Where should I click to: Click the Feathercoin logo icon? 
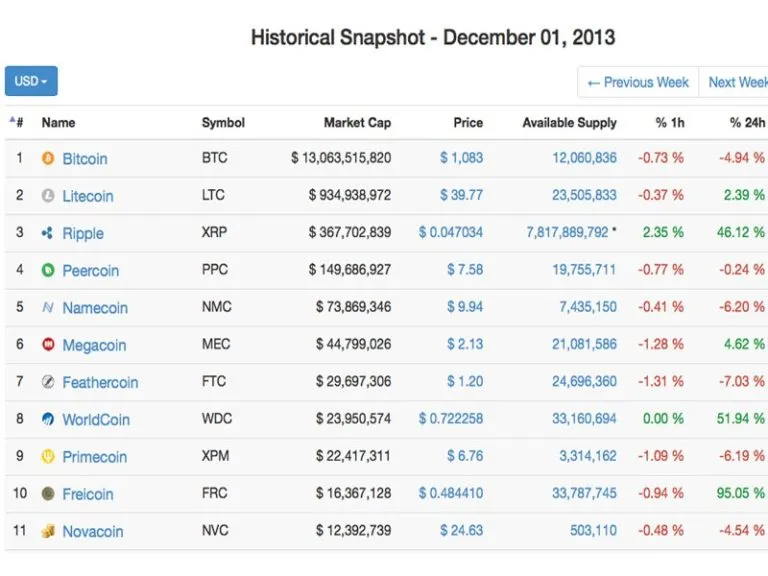(48, 382)
